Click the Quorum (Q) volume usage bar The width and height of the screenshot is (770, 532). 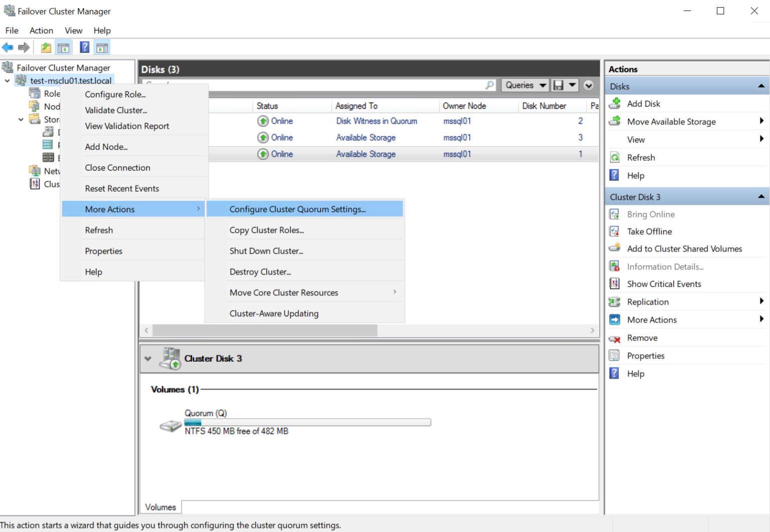tap(307, 422)
